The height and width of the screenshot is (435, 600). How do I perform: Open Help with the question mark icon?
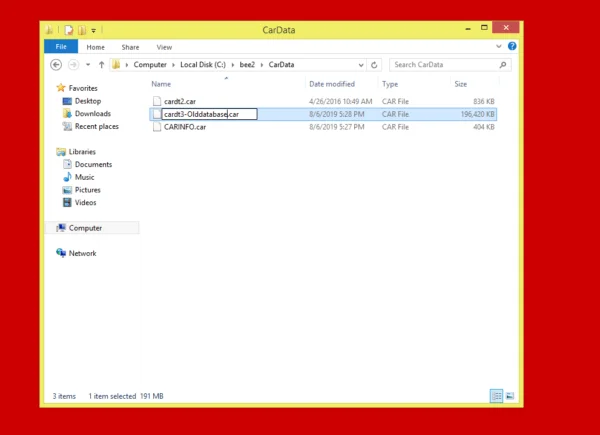[x=511, y=46]
